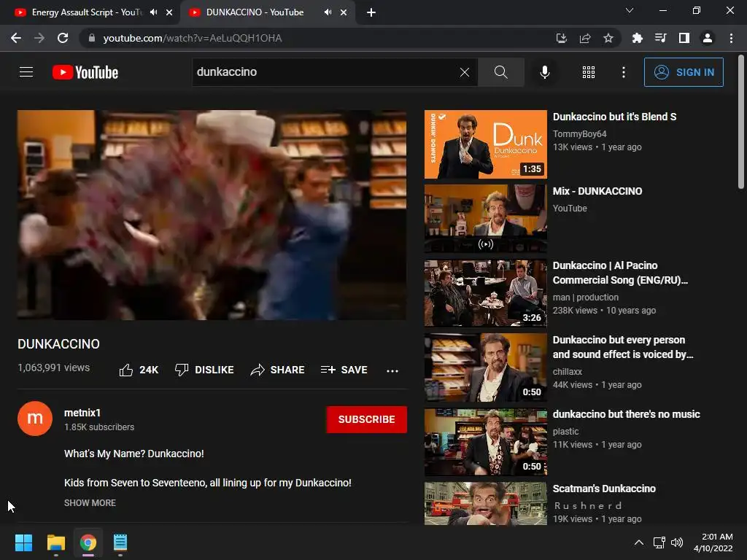
Task: Show hidden system tray icons
Action: (639, 542)
